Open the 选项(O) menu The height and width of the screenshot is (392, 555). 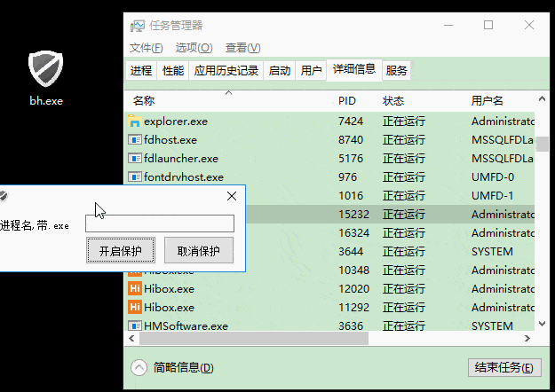click(194, 48)
